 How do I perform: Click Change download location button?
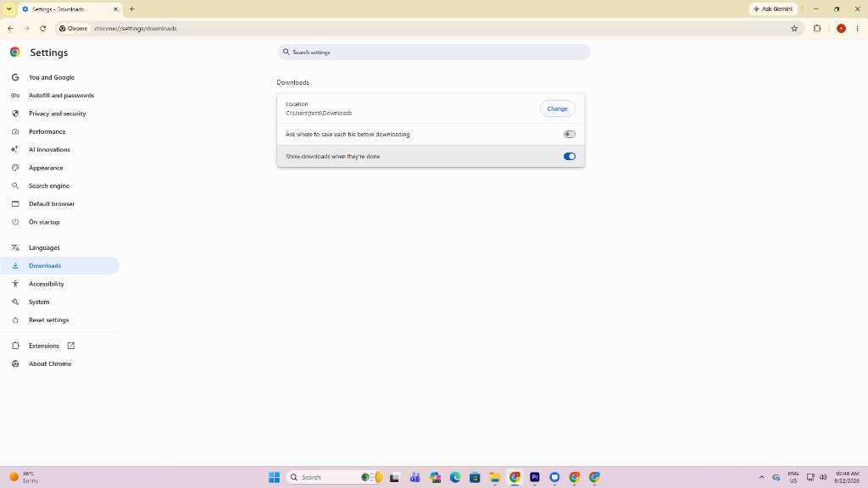click(x=557, y=109)
